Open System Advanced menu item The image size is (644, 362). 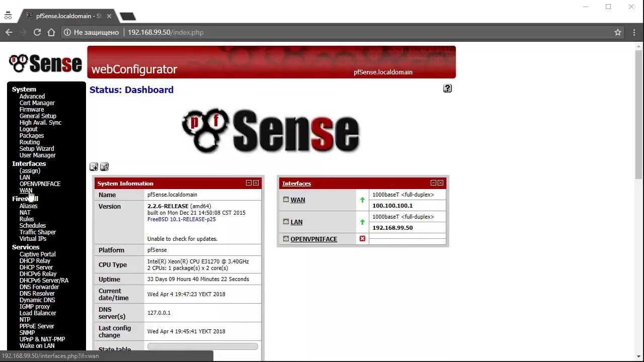click(x=32, y=97)
